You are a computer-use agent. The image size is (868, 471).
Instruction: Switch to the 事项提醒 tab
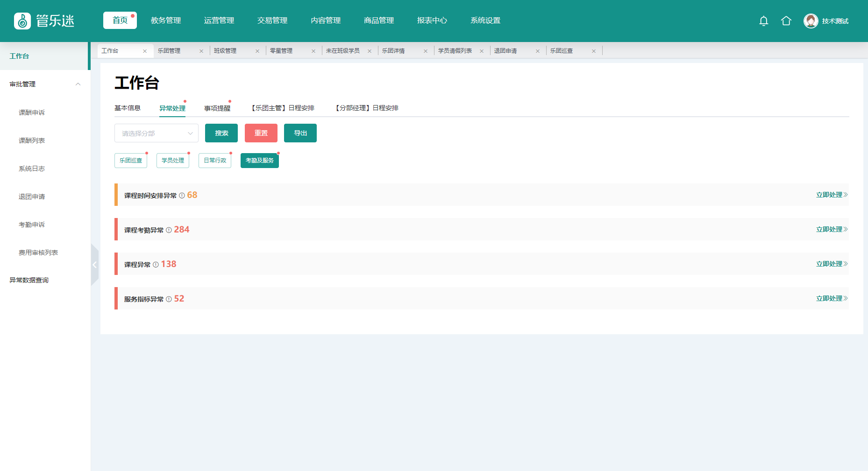coord(217,108)
